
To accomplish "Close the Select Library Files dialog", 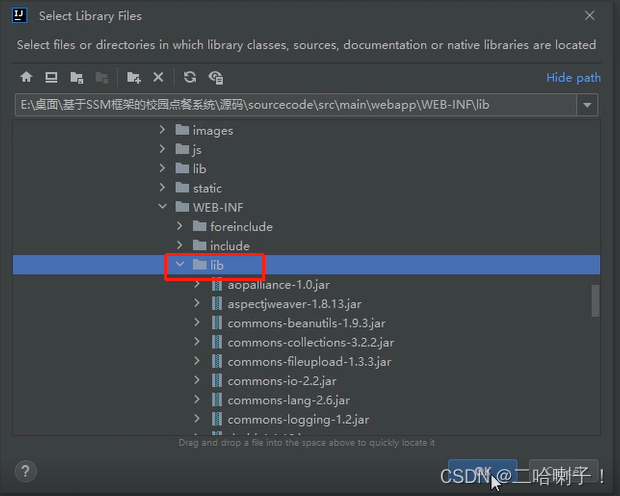I will coord(589,15).
